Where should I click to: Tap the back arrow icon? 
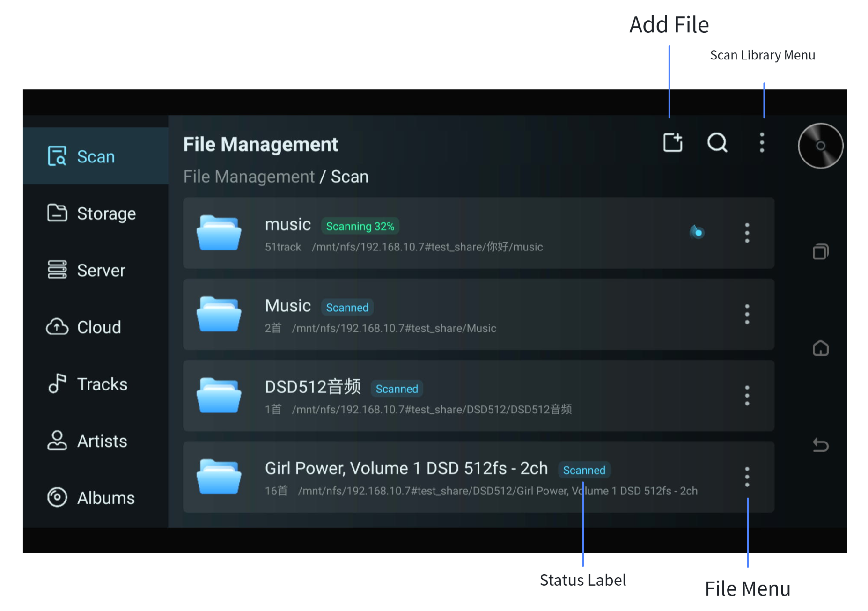820,445
